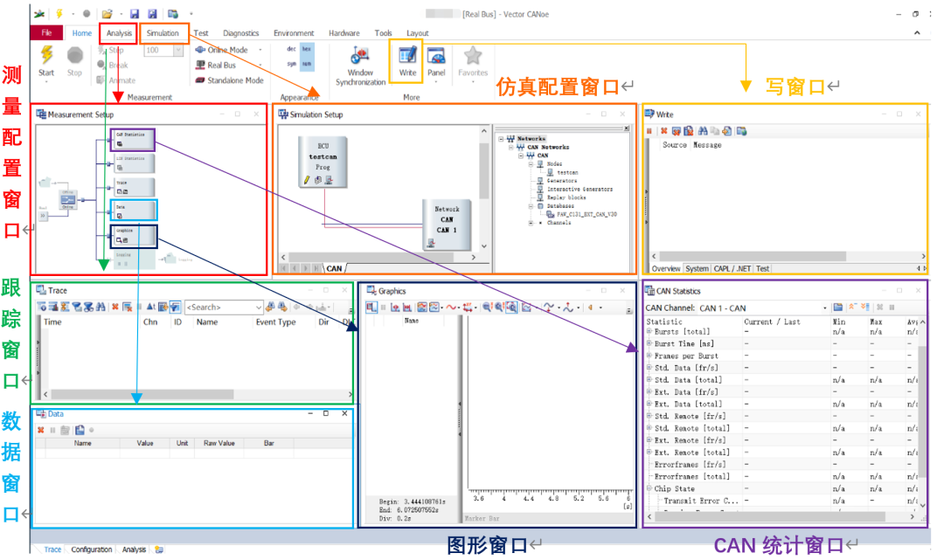Toggle the highlighted filter icon in Trace toolbar
Screen dimensions: 944x560
175,307
